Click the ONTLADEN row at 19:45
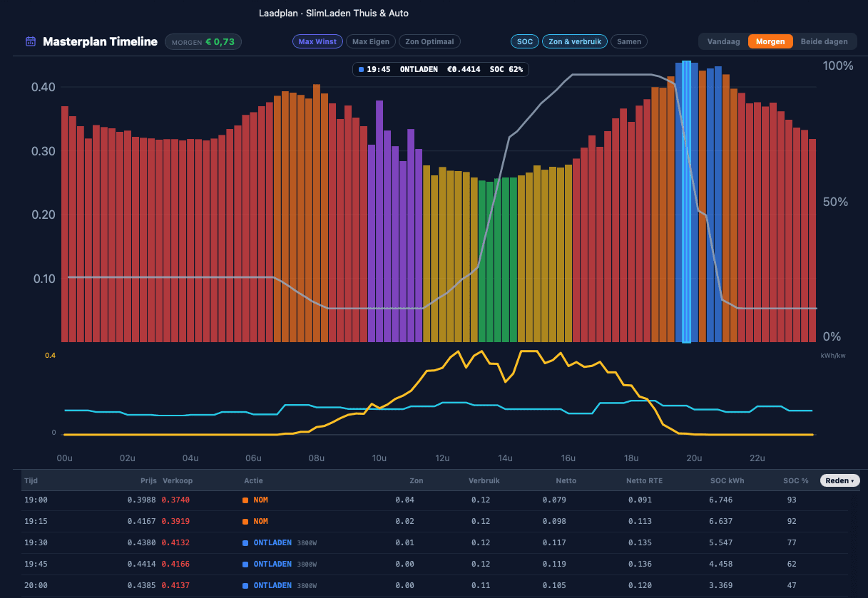868x598 pixels. point(435,565)
